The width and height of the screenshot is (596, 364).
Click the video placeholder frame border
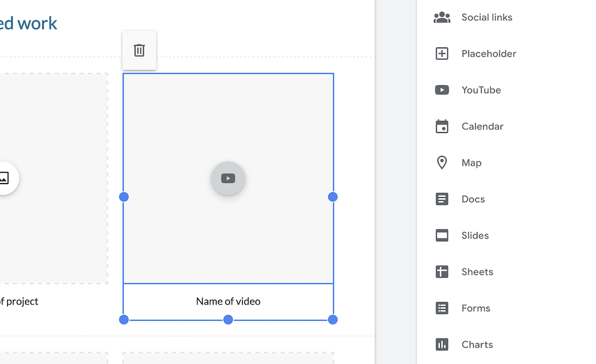tap(228, 73)
